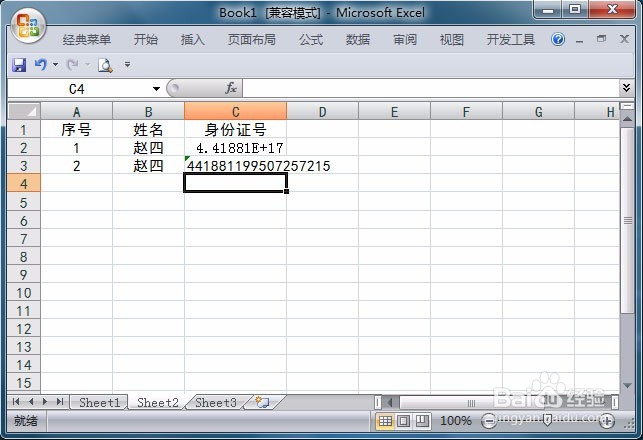Switch to the Sheet1 worksheet tab
Viewport: 643px width, 440px height.
(x=99, y=403)
